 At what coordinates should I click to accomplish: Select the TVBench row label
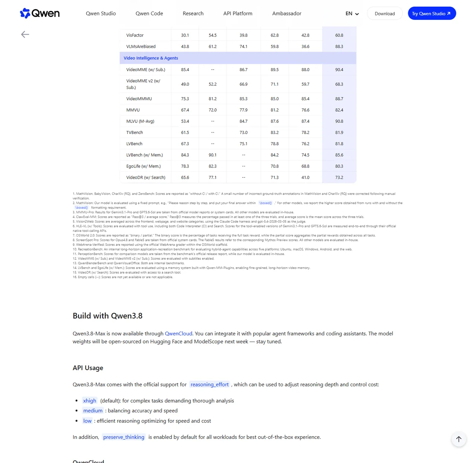tap(135, 132)
